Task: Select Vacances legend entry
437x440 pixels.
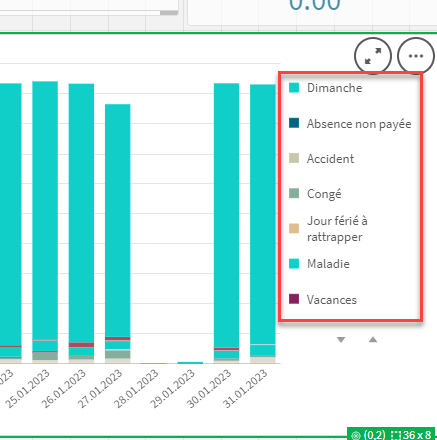Action: [x=323, y=300]
